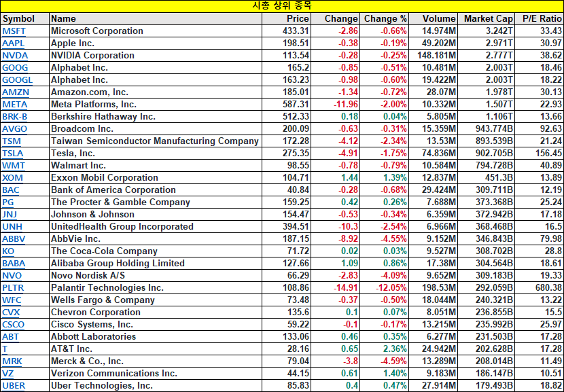Viewport: 564px width, 392px height.
Task: Select the P/E Ratio column header
Action: [540, 19]
